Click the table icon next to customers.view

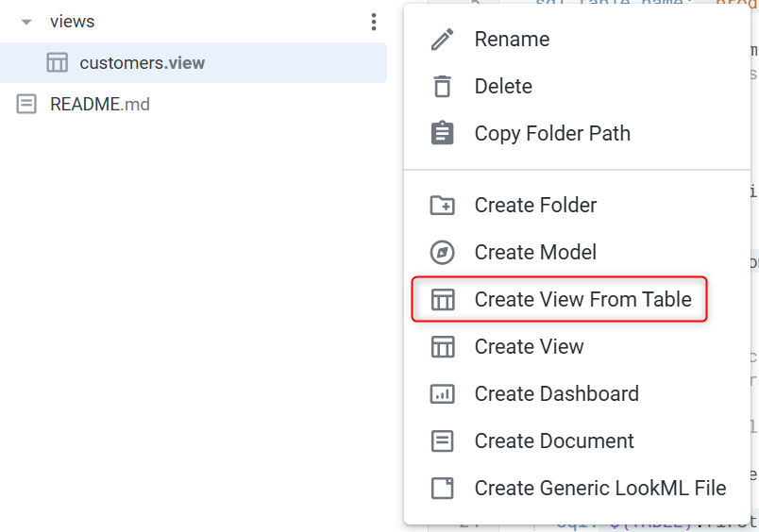click(x=58, y=63)
